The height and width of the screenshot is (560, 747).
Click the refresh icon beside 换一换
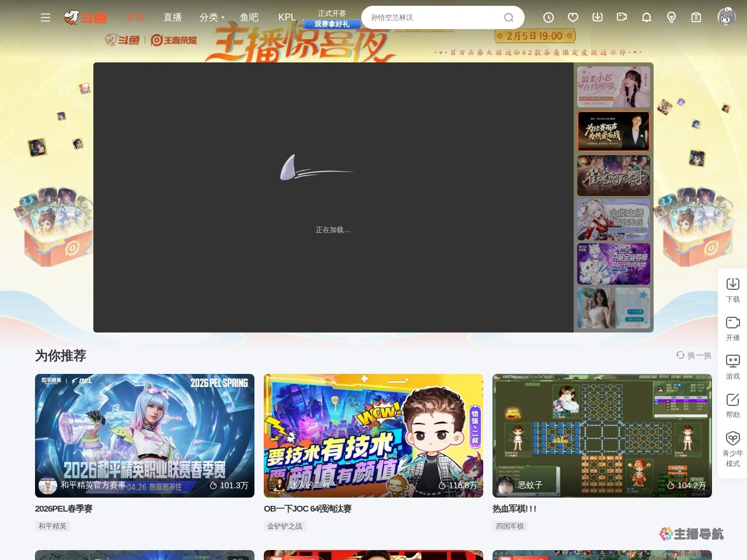pos(680,355)
